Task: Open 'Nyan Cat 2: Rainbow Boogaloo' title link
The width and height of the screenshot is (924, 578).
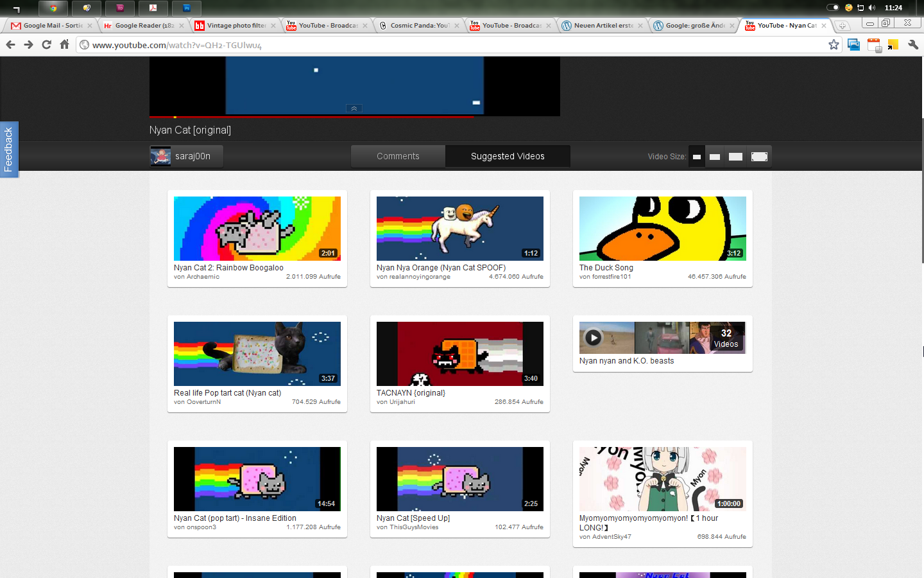Action: [x=228, y=268]
